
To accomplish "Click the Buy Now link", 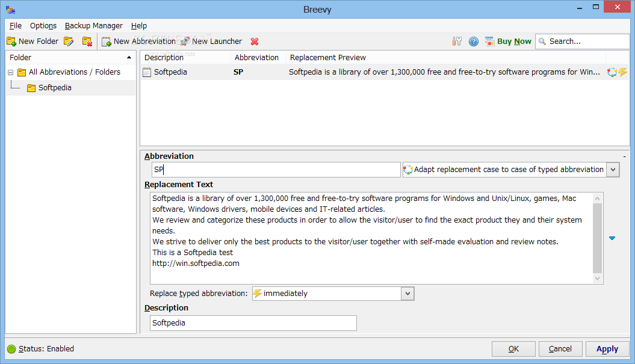I will (x=514, y=42).
